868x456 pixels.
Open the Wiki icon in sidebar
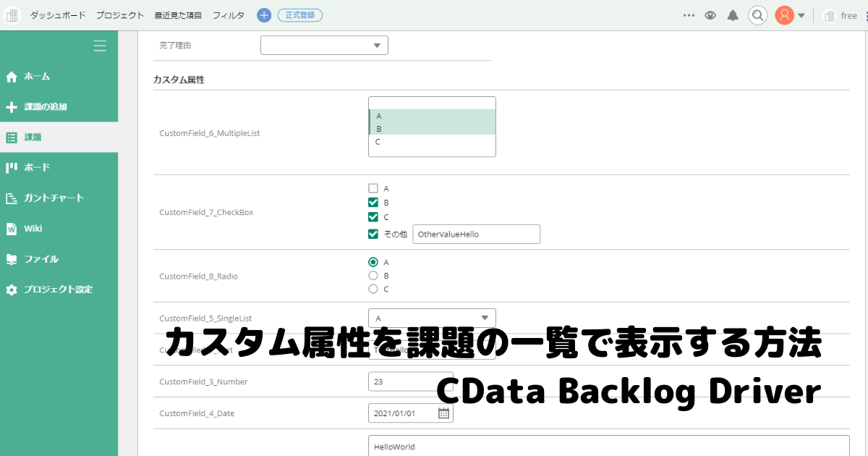[11, 228]
